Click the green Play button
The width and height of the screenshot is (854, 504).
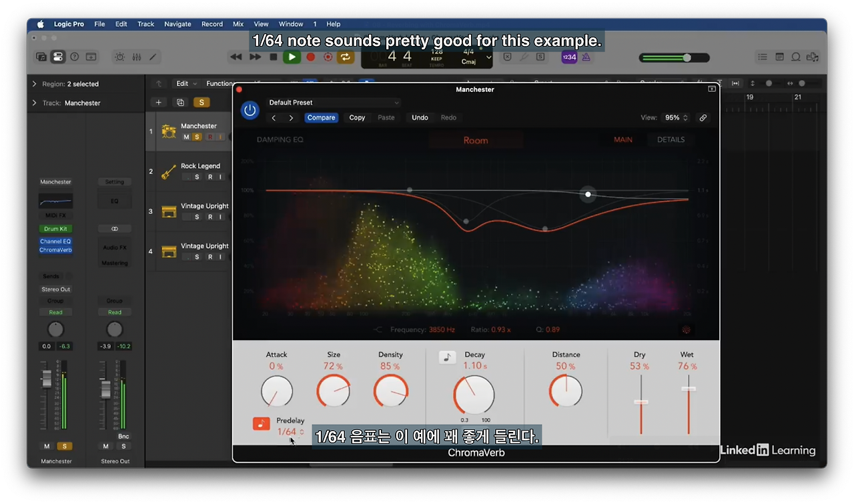pyautogui.click(x=292, y=57)
